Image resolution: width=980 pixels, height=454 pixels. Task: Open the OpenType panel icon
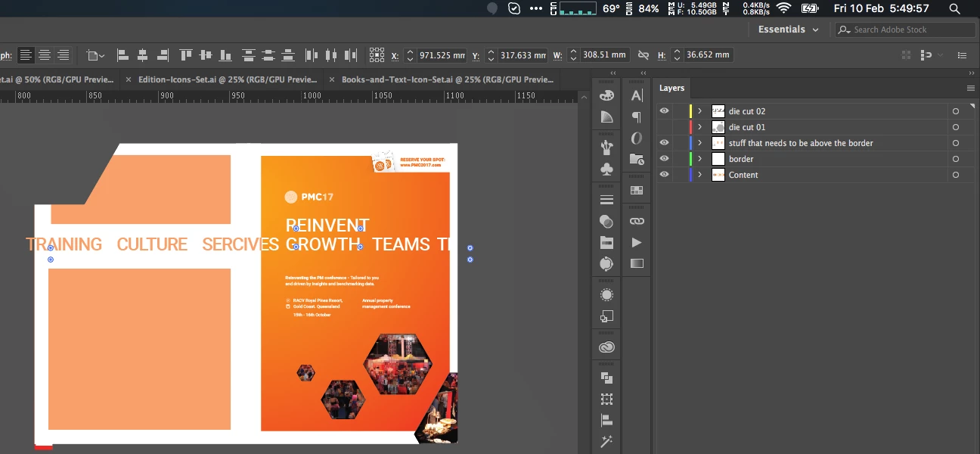coord(637,138)
